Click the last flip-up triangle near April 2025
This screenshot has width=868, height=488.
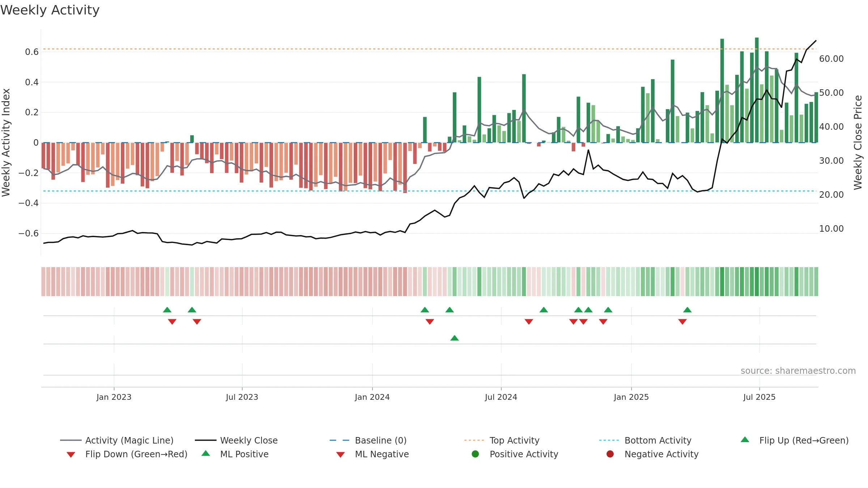[x=688, y=310]
